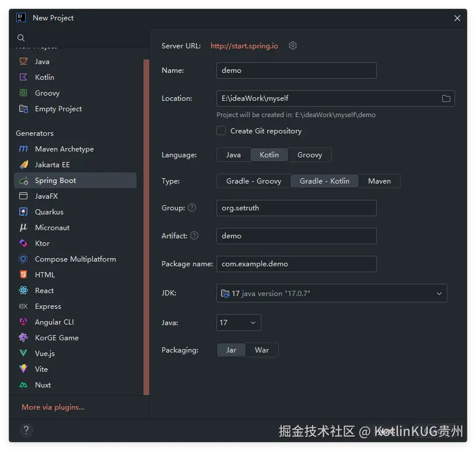
Task: Choose Maven build type
Action: (x=380, y=181)
